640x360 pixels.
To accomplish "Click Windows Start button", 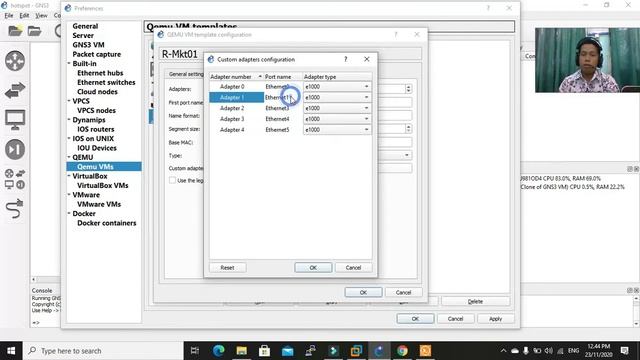I will 11,351.
